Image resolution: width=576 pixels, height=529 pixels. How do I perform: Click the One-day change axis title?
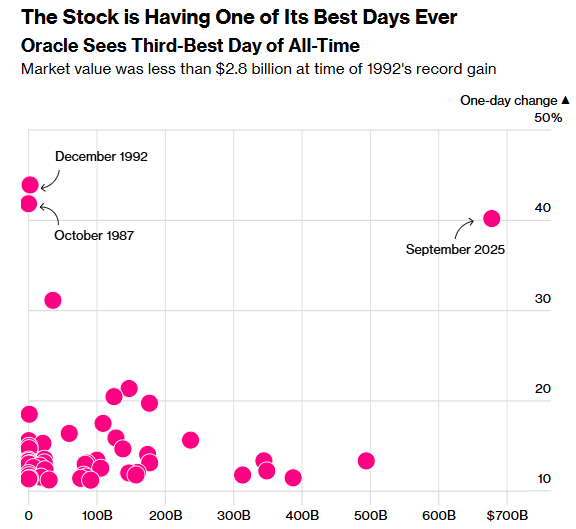point(509,100)
